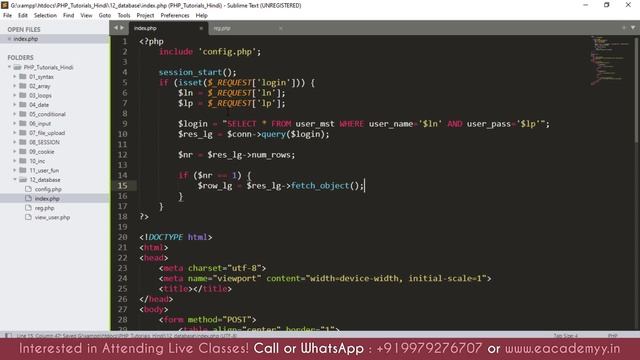
Task: Open view_user.php from sidebar
Action: (52, 218)
